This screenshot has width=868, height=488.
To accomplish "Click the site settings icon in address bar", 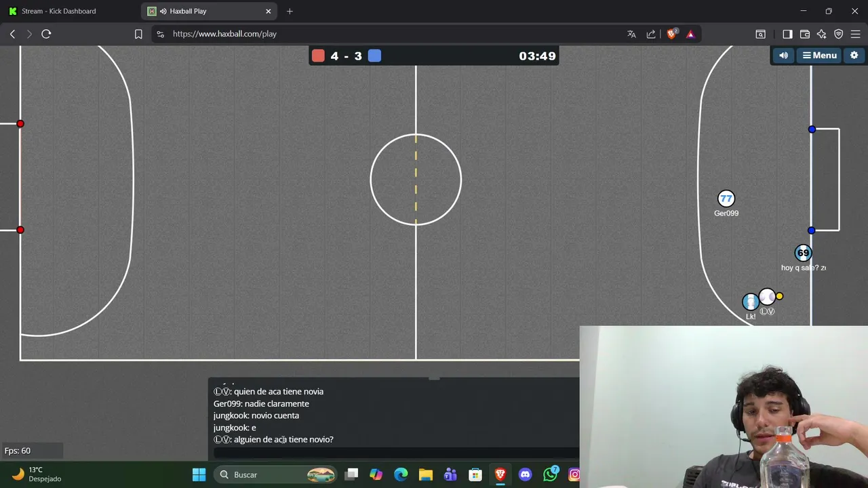I will point(159,34).
